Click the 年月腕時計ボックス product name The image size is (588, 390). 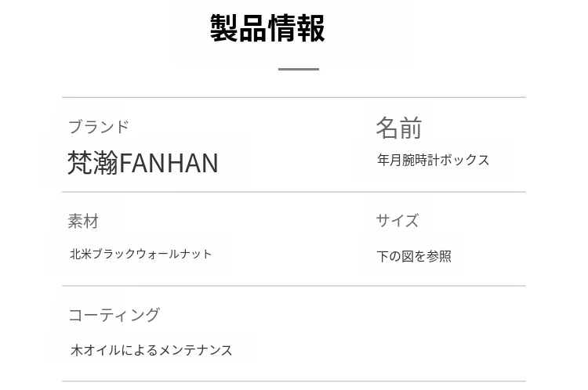tap(433, 160)
